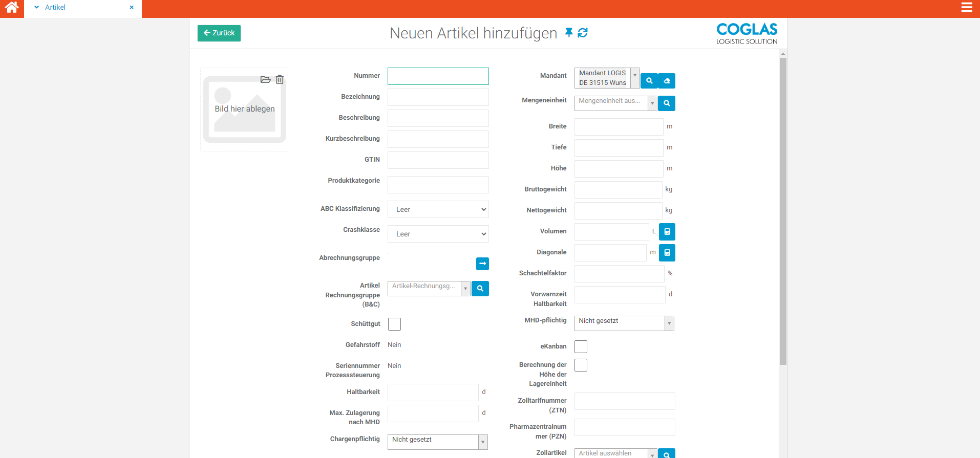980x458 pixels.
Task: Click the Abrechnungsgruppe arrow button
Action: point(482,264)
